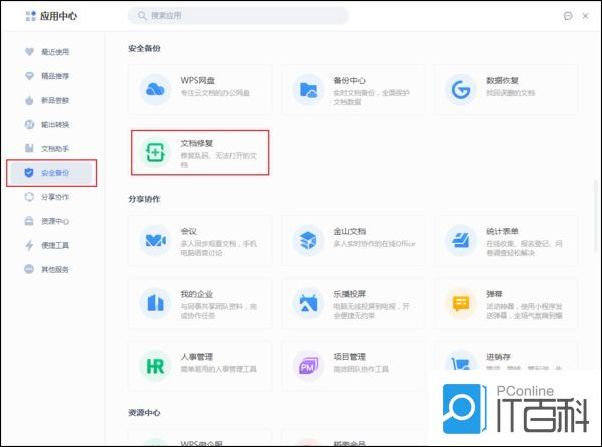Viewport: 602px width, 447px height.
Task: Open the feedback chat bubble icon
Action: click(x=568, y=16)
